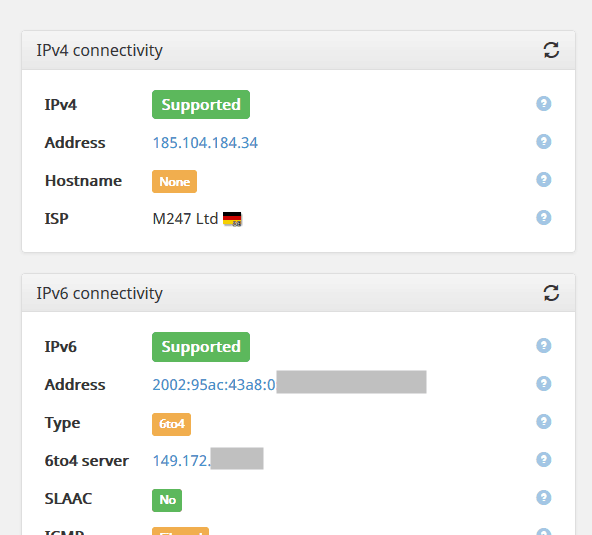Open help icon for IPv6 Address row
Screen dimensions: 592x535
tap(544, 384)
